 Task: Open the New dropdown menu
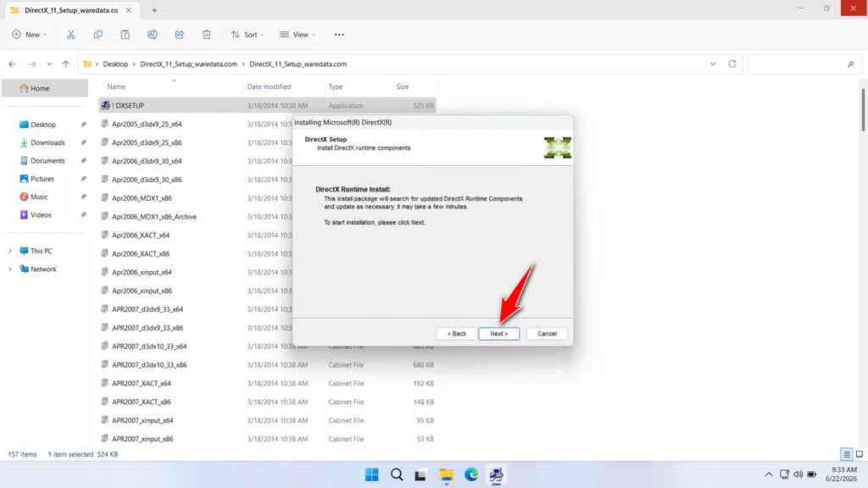[x=30, y=34]
